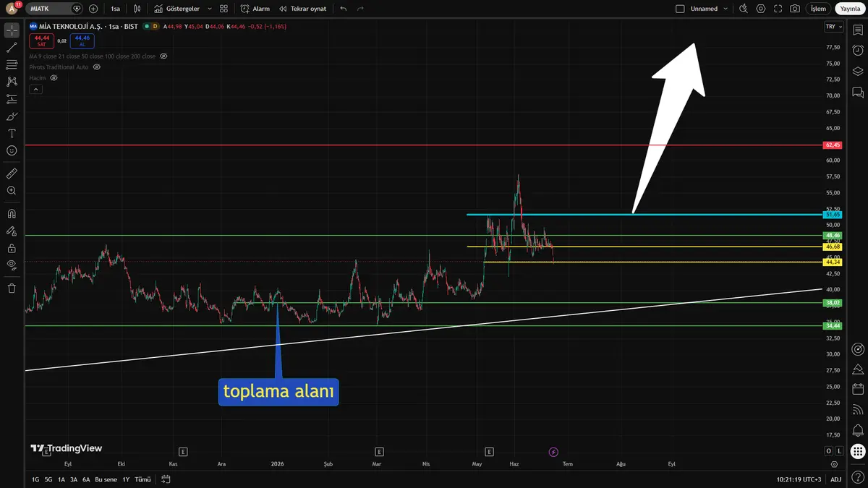This screenshot has width=868, height=488.
Task: Enter fullscreen mode
Action: [x=778, y=9]
